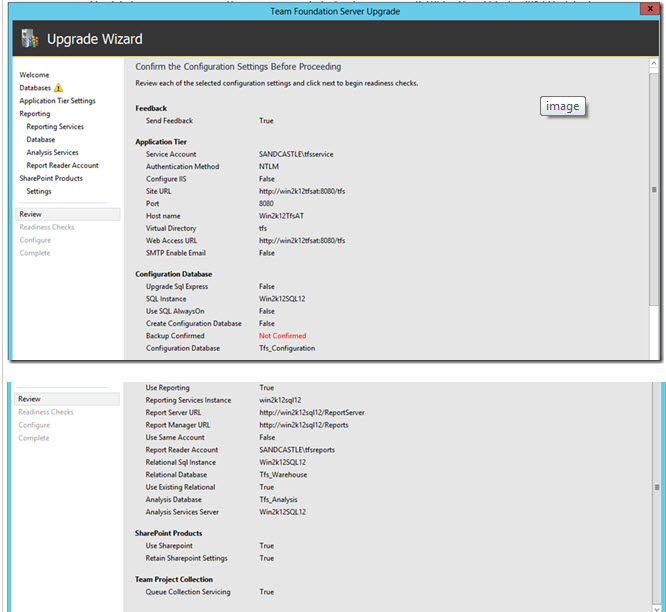Select Review step in the lower panel
This screenshot has width=666, height=612.
(x=67, y=399)
